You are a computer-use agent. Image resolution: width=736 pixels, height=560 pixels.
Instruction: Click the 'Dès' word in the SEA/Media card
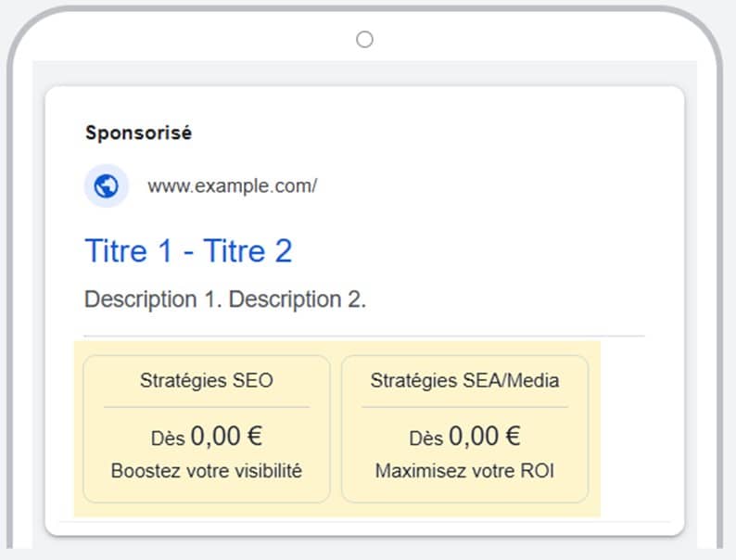point(426,439)
